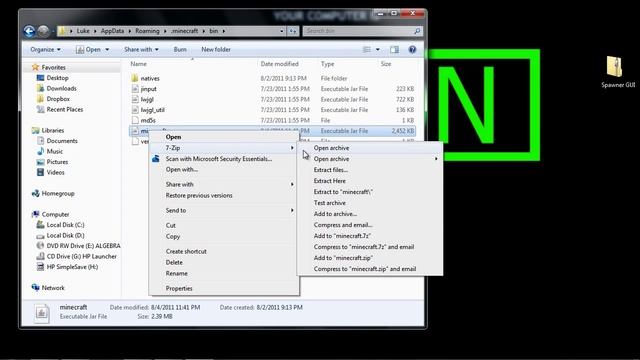The image size is (640, 360).
Task: Click the Pictures library icon
Action: (40, 162)
